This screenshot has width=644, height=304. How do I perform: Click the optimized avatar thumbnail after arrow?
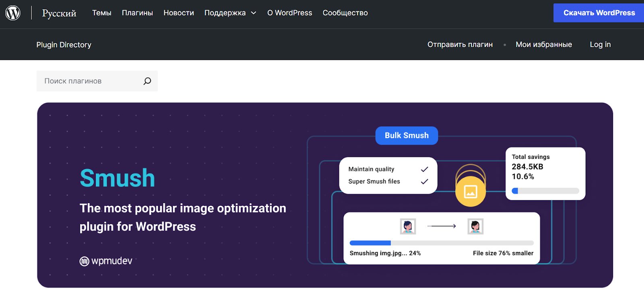click(475, 226)
